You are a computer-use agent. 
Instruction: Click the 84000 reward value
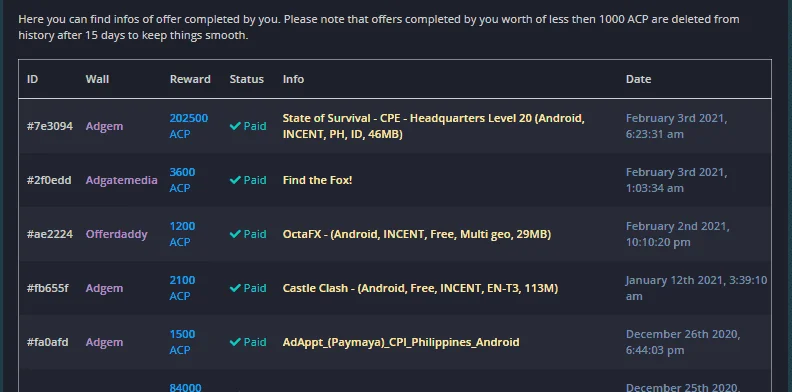point(185,387)
